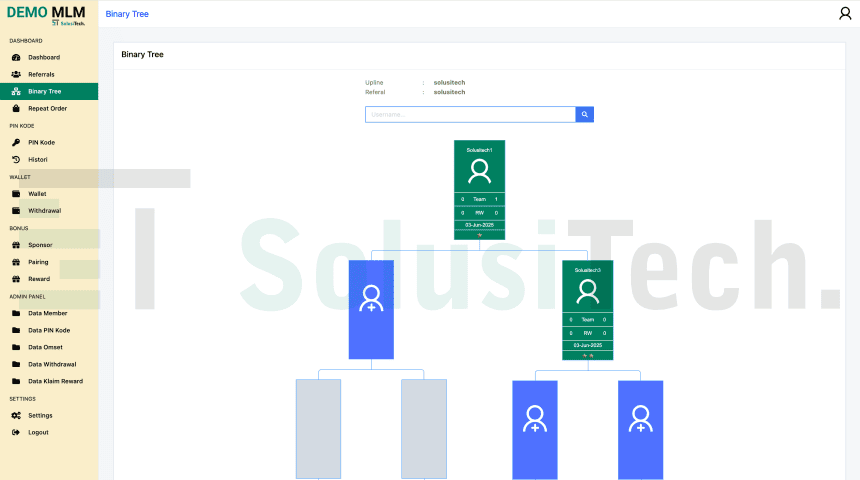Viewport: 860px width, 480px height.
Task: Click Solusitech1 join date 03-Jun-2025
Action: click(x=479, y=225)
